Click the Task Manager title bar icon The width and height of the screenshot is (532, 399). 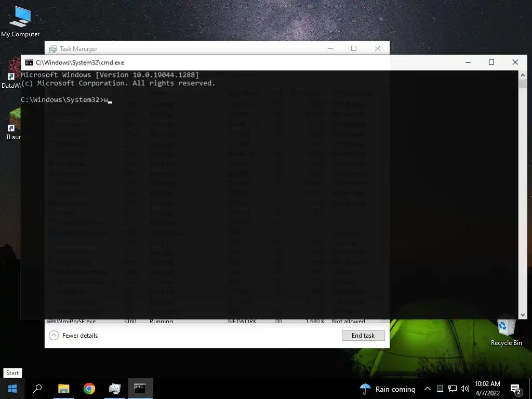(x=52, y=49)
